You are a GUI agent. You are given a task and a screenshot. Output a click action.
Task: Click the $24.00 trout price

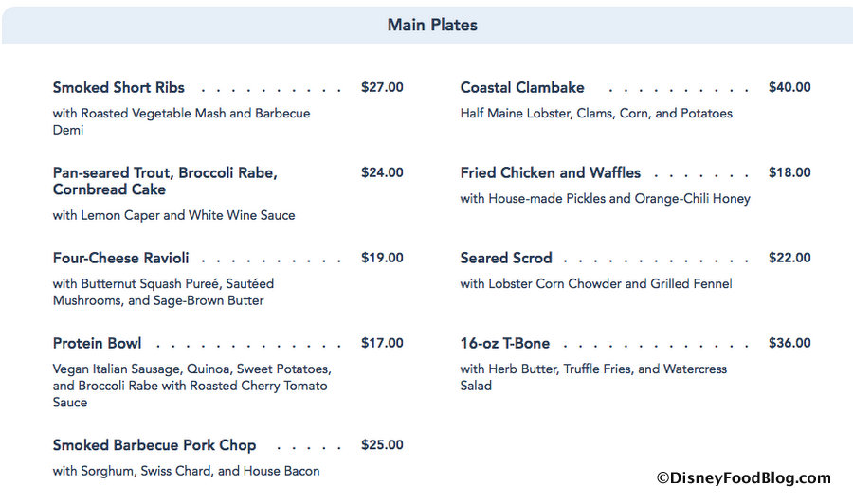tap(382, 172)
